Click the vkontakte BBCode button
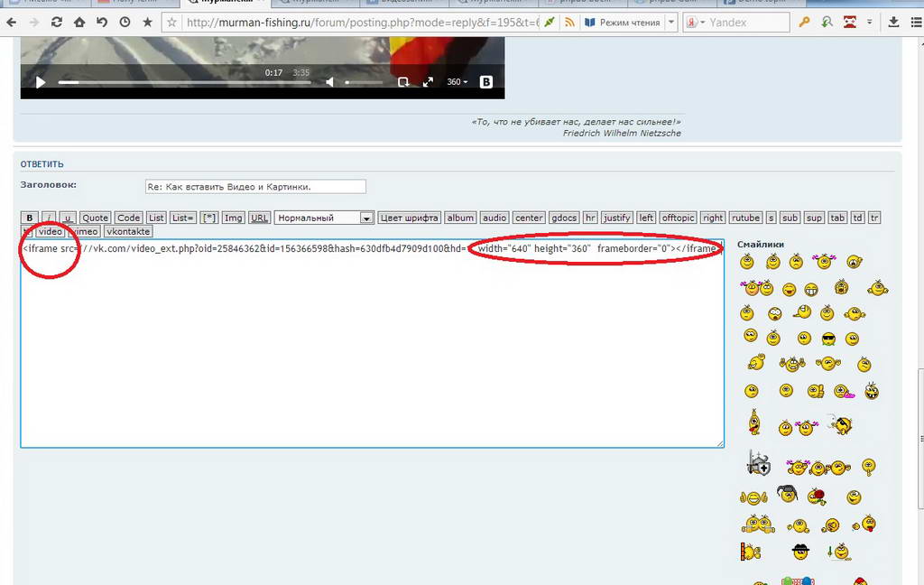The image size is (924, 585). (128, 232)
